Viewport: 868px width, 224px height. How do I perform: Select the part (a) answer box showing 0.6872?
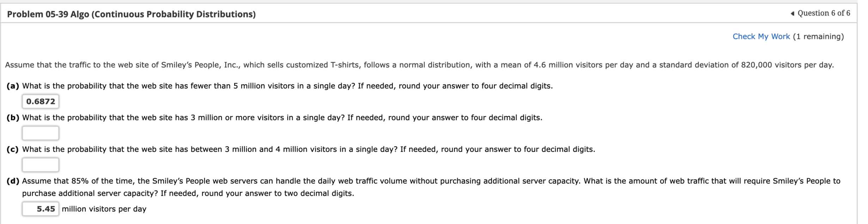[41, 101]
